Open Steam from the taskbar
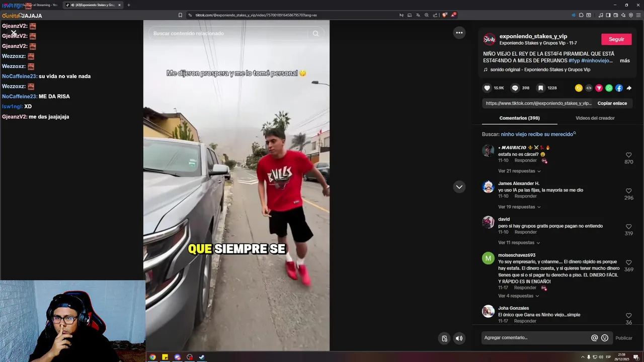The image size is (644, 362). click(x=202, y=357)
